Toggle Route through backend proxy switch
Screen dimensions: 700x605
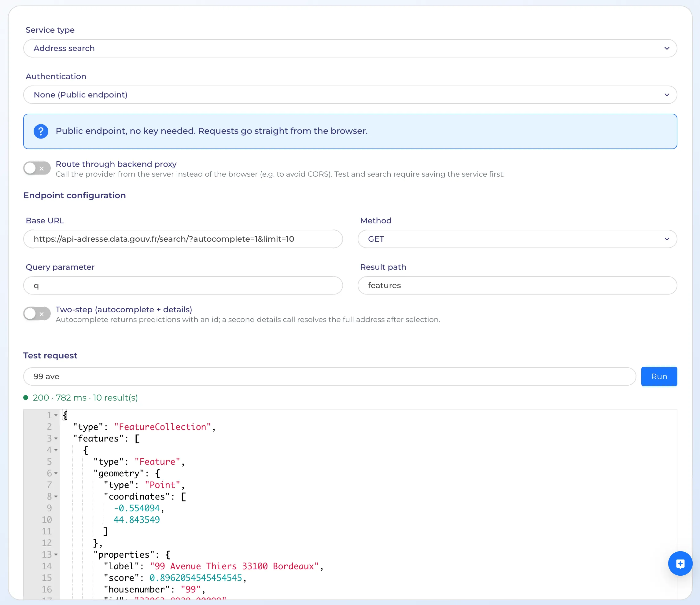point(37,168)
